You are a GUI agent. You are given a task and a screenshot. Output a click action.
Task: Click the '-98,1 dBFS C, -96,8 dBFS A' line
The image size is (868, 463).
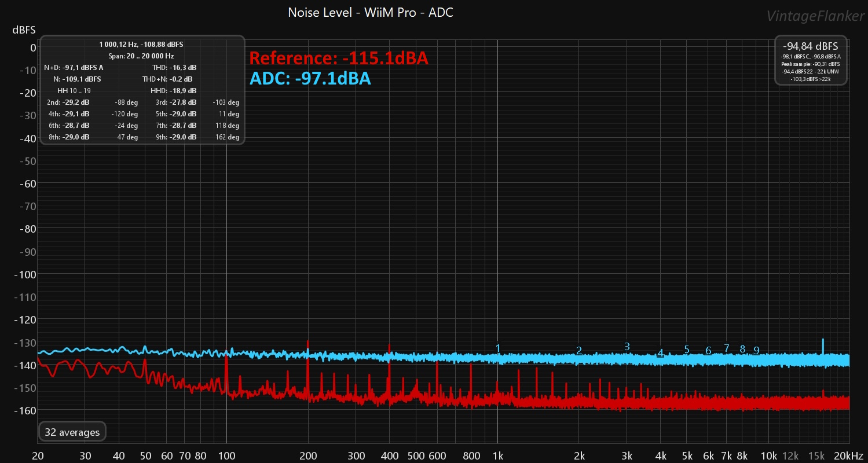tap(811, 56)
